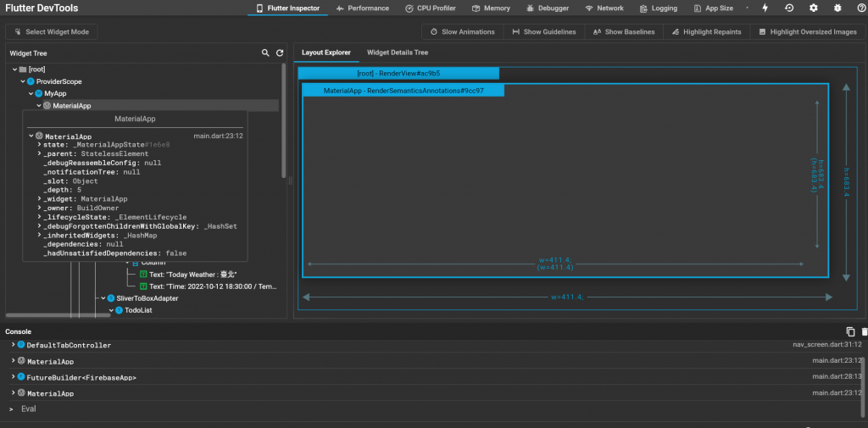Collapse the [root] tree node

14,69
